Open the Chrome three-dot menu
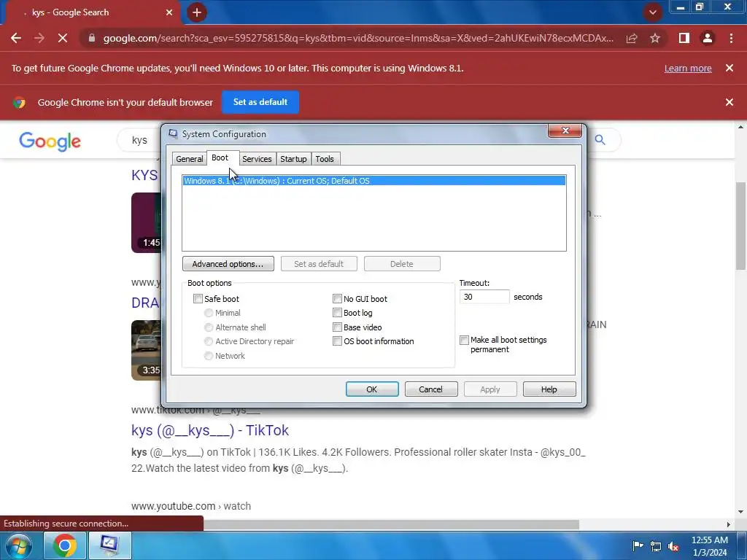Screen dimensions: 747x560 click(731, 38)
